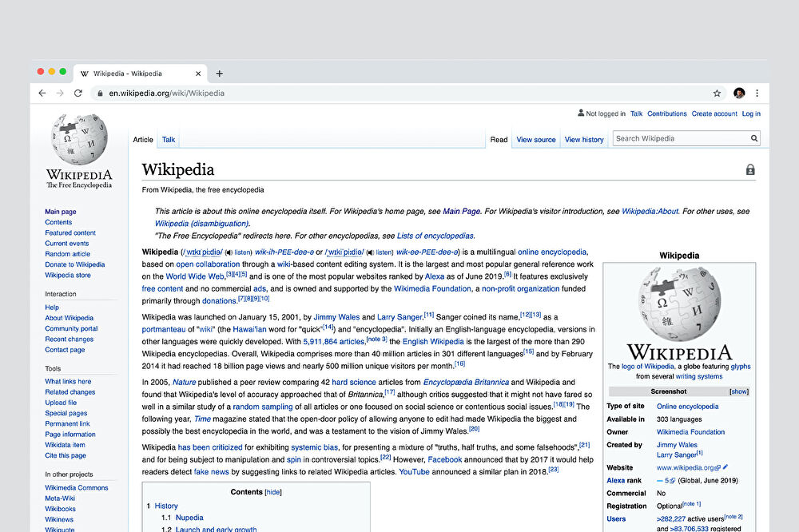Open Wikipedia (disambiguation) link

[x=202, y=224]
